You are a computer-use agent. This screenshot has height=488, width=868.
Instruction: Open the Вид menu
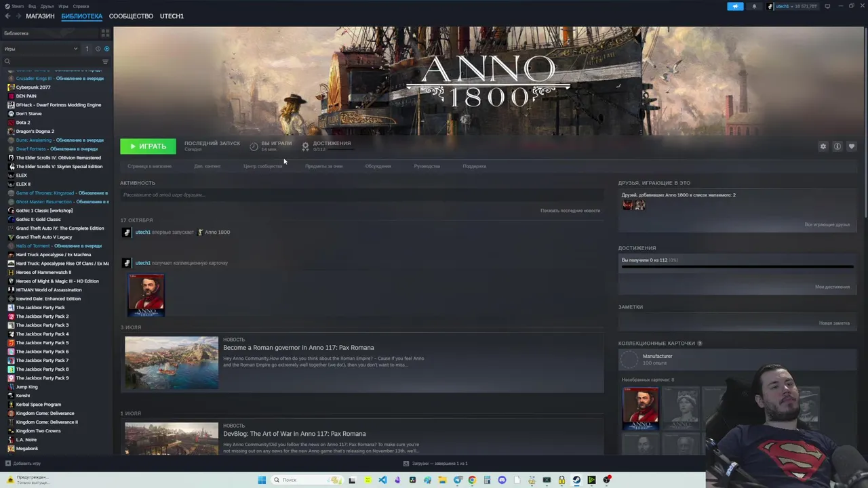point(32,6)
